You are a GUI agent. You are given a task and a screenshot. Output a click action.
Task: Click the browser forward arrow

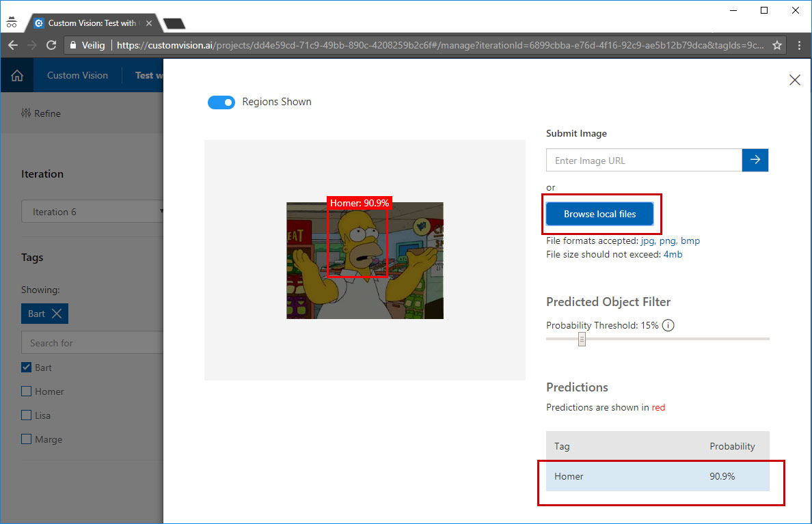pyautogui.click(x=32, y=46)
